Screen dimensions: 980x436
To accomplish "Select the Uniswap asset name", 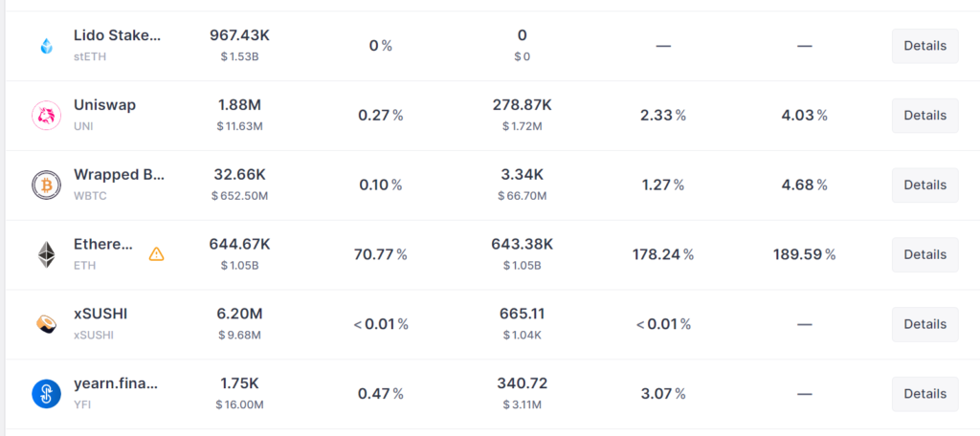I will [x=104, y=105].
